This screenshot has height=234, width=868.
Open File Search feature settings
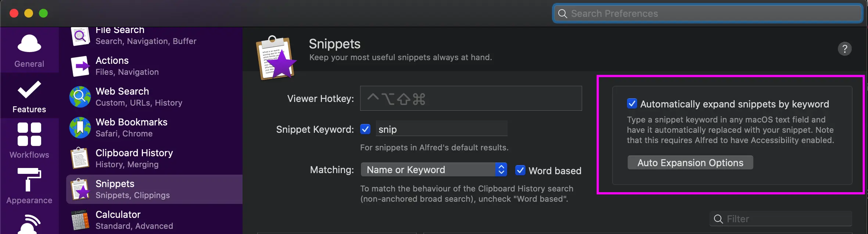154,35
